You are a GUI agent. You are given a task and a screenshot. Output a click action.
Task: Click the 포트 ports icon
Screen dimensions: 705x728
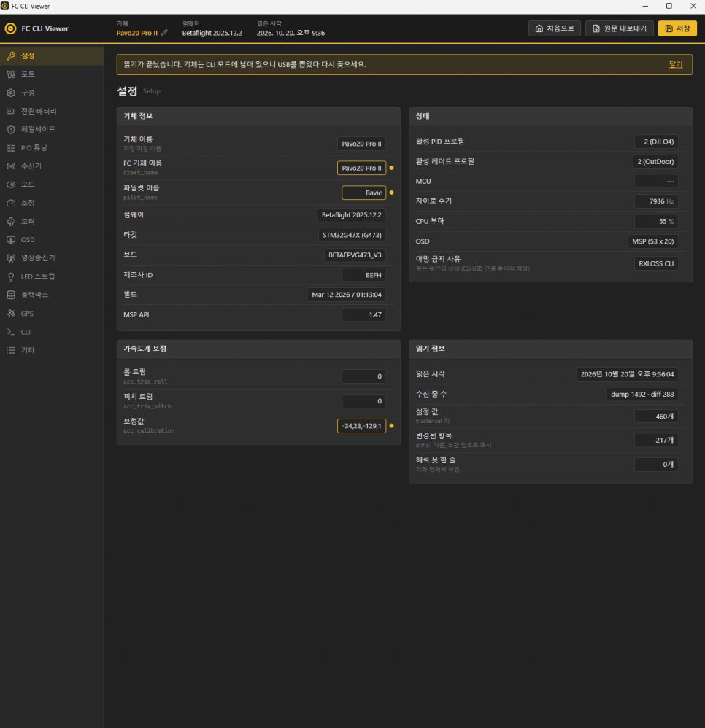[11, 74]
